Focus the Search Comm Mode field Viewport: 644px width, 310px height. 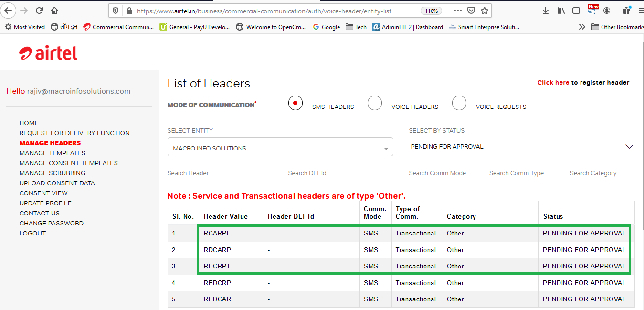(x=441, y=173)
